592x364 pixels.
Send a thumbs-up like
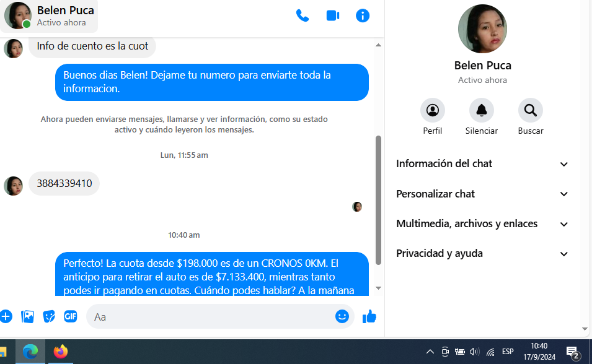click(369, 316)
